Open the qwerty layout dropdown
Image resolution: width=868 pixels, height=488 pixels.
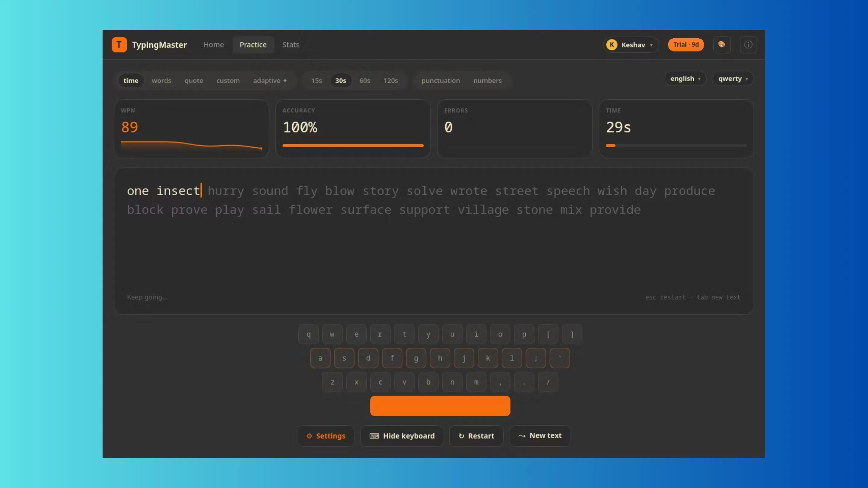pos(733,78)
